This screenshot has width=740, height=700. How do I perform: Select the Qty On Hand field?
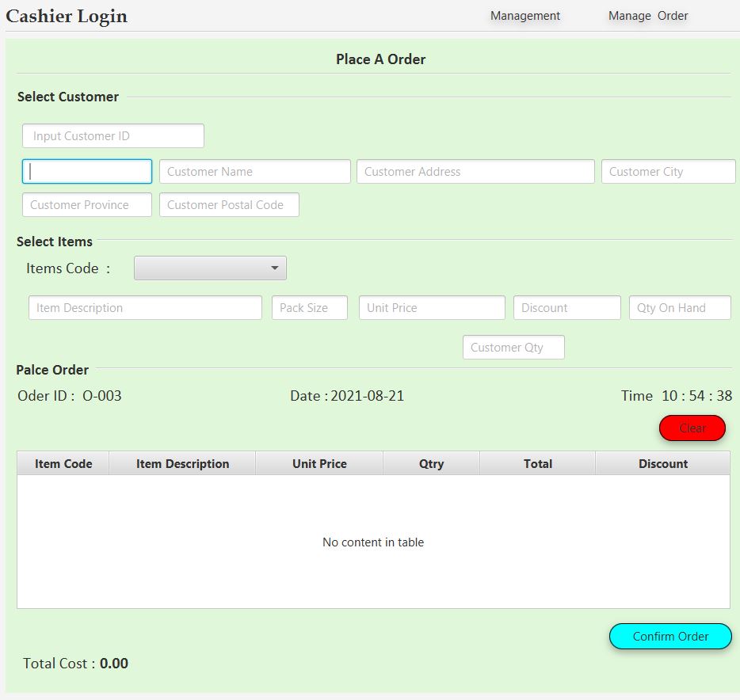coord(679,307)
